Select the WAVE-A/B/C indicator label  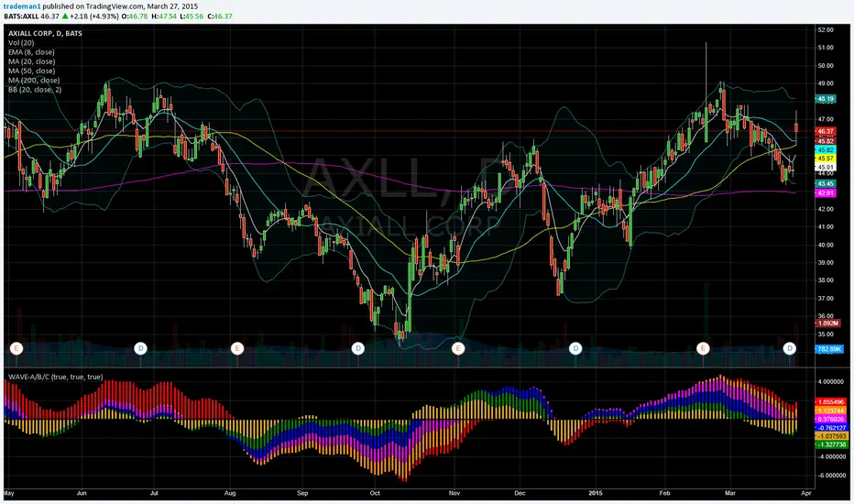pos(56,377)
